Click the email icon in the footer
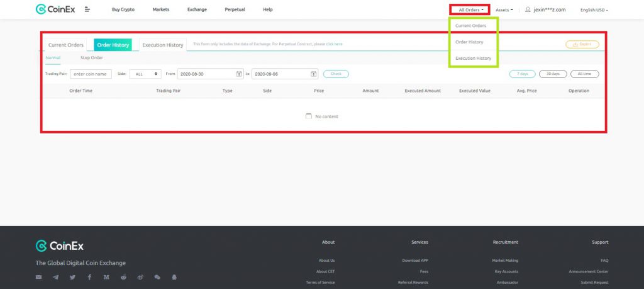The width and height of the screenshot is (644, 289). (x=38, y=277)
